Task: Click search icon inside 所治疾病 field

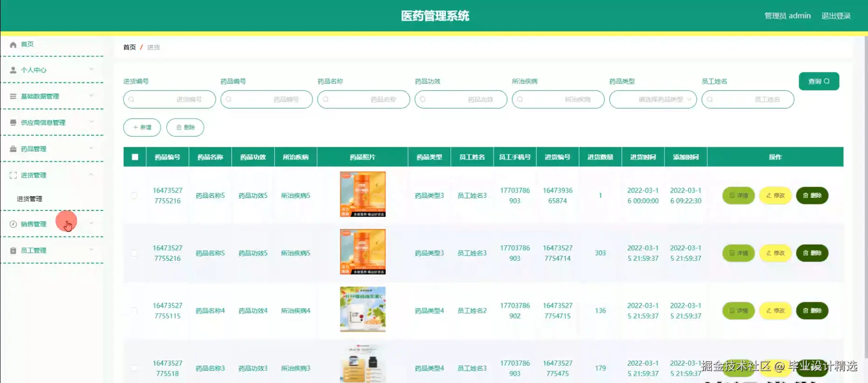Action: [x=520, y=99]
